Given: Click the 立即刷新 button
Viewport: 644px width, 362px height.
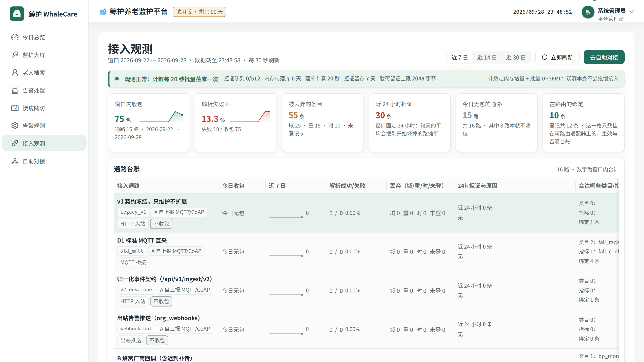Looking at the screenshot, I should click(557, 57).
